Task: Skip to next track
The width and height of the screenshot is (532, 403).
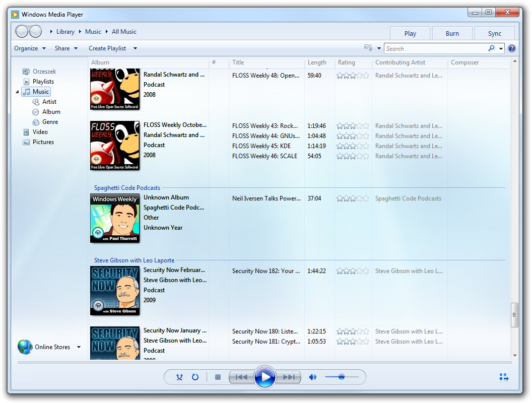Action: coord(289,377)
